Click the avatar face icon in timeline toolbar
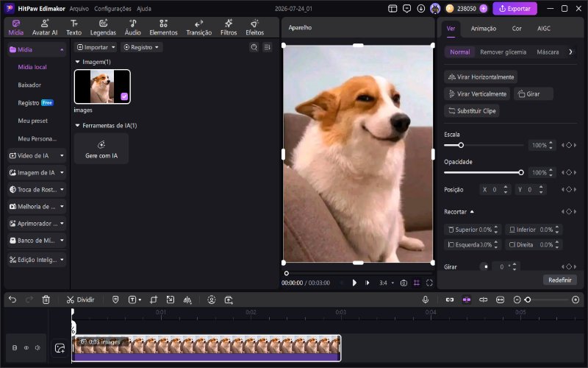This screenshot has height=368, width=588. click(212, 300)
